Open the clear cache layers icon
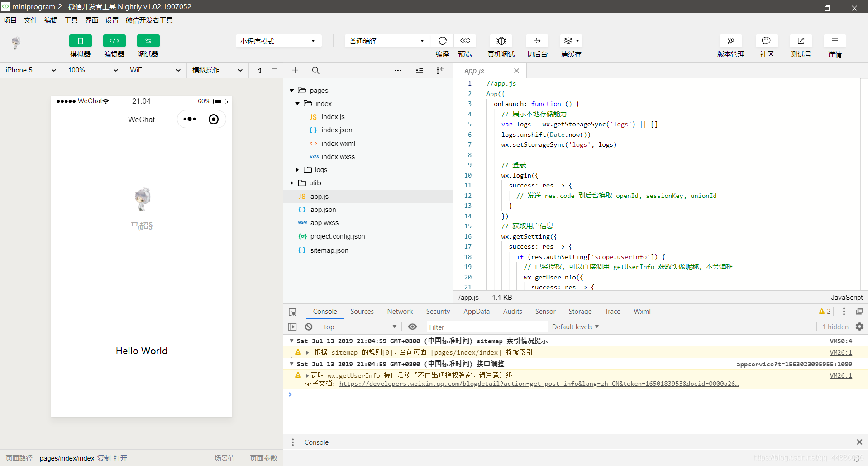 (x=571, y=41)
